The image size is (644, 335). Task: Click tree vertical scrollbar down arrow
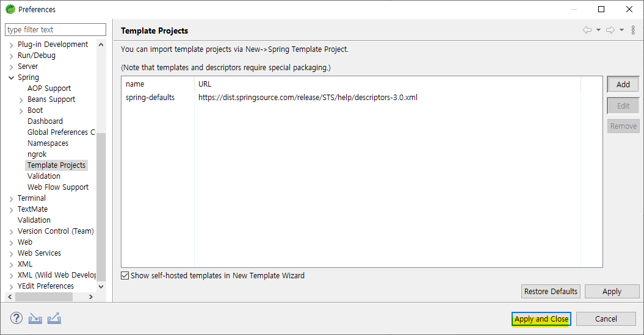[101, 287]
